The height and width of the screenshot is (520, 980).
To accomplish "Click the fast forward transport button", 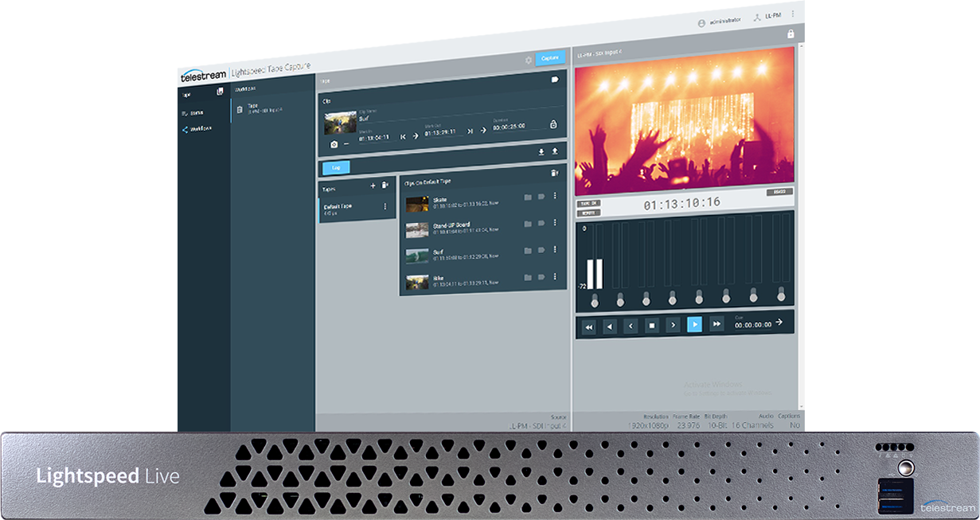I will [x=716, y=323].
